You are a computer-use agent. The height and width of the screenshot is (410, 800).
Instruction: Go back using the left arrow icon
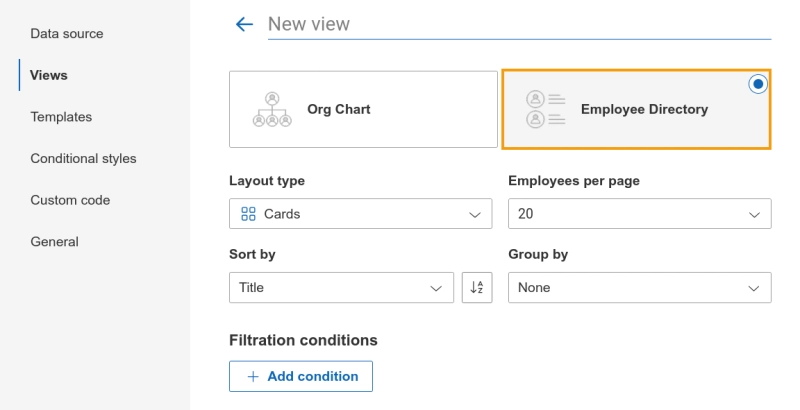click(244, 24)
